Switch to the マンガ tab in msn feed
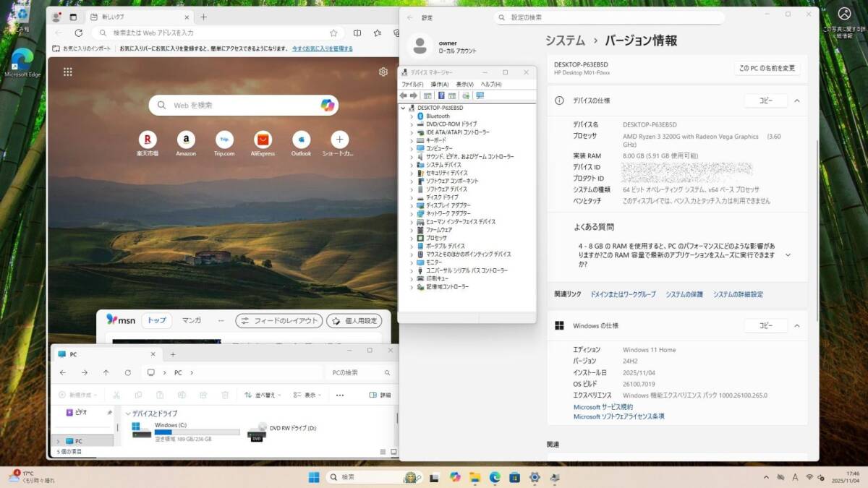 click(x=191, y=320)
